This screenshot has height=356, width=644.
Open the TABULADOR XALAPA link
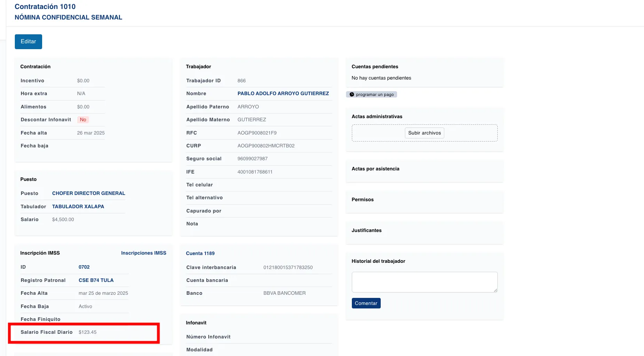click(78, 207)
